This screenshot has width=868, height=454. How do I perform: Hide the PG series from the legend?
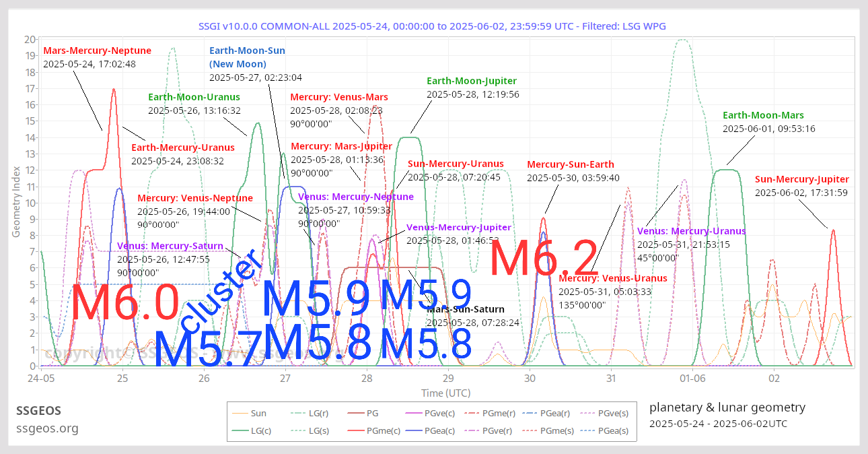[x=373, y=414]
